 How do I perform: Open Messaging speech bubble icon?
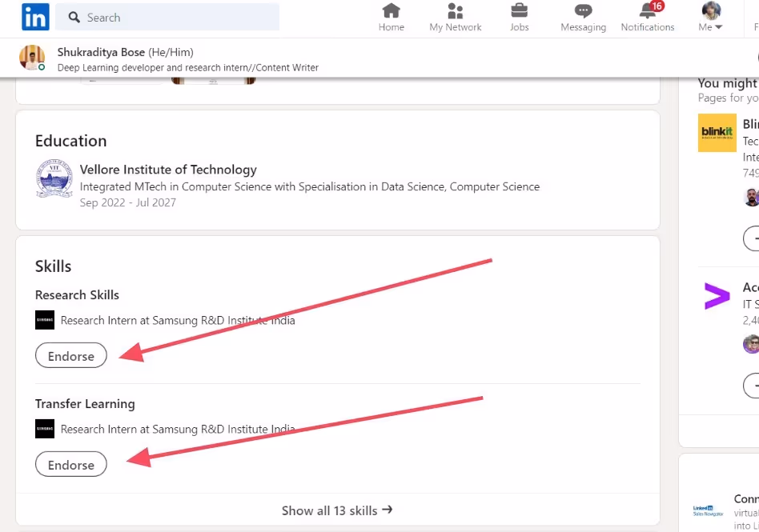583,11
